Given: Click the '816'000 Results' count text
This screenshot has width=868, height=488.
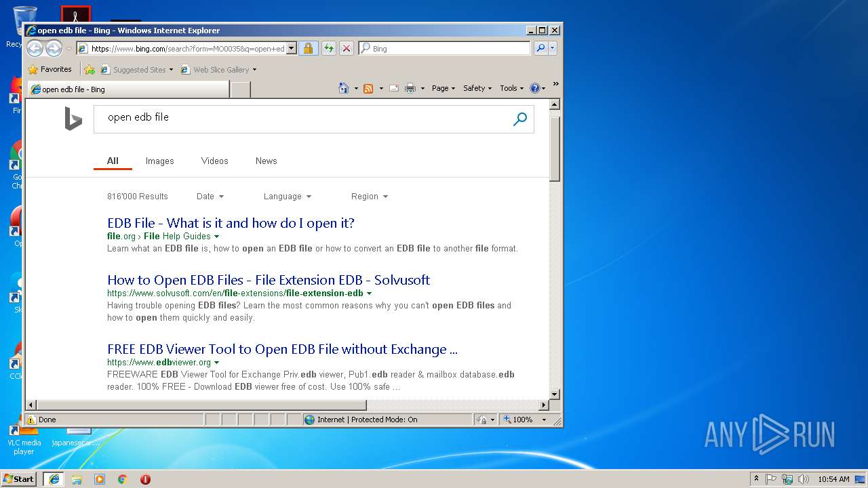Looking at the screenshot, I should click(x=138, y=197).
